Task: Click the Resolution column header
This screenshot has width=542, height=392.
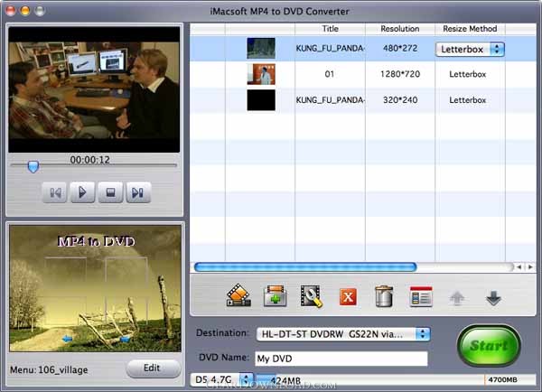Action: click(400, 29)
